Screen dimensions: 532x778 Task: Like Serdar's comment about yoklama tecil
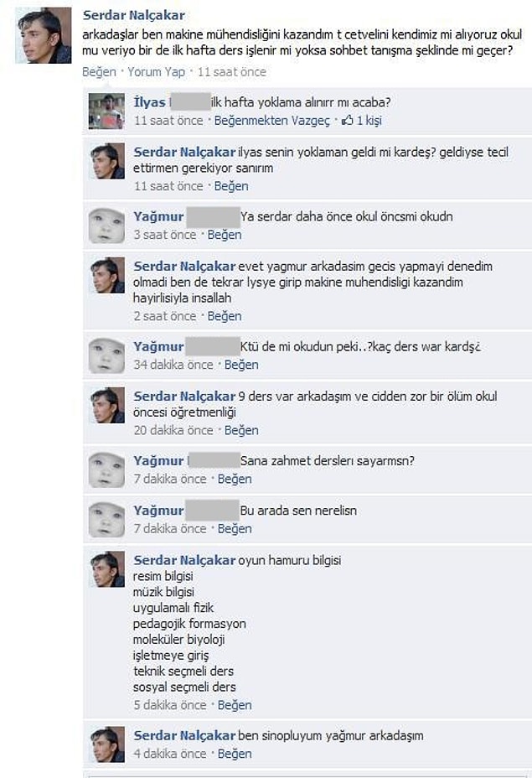(x=231, y=186)
